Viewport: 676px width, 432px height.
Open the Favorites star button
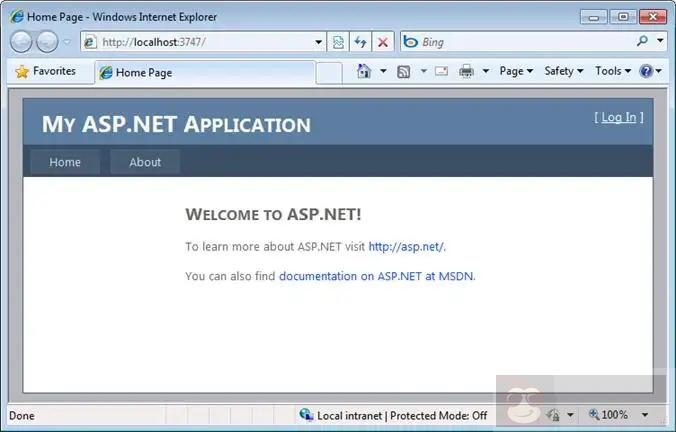(46, 71)
